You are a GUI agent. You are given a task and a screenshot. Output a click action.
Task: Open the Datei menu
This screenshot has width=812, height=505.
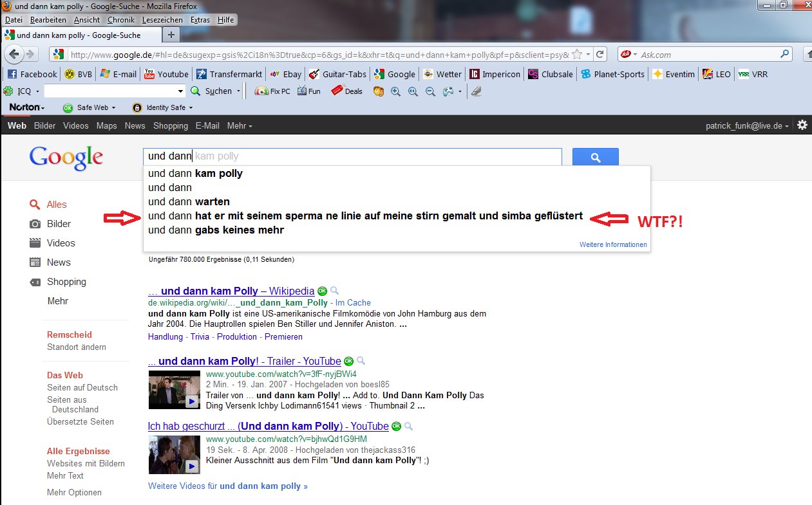(14, 20)
